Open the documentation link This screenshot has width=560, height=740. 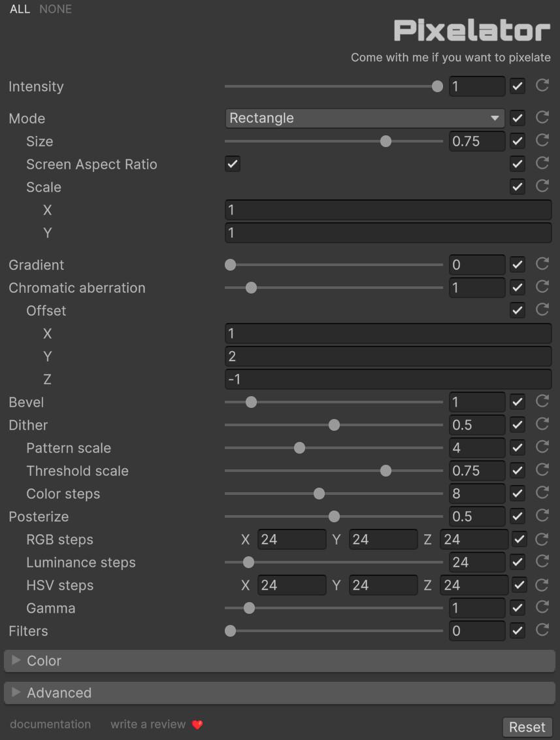pyautogui.click(x=50, y=724)
